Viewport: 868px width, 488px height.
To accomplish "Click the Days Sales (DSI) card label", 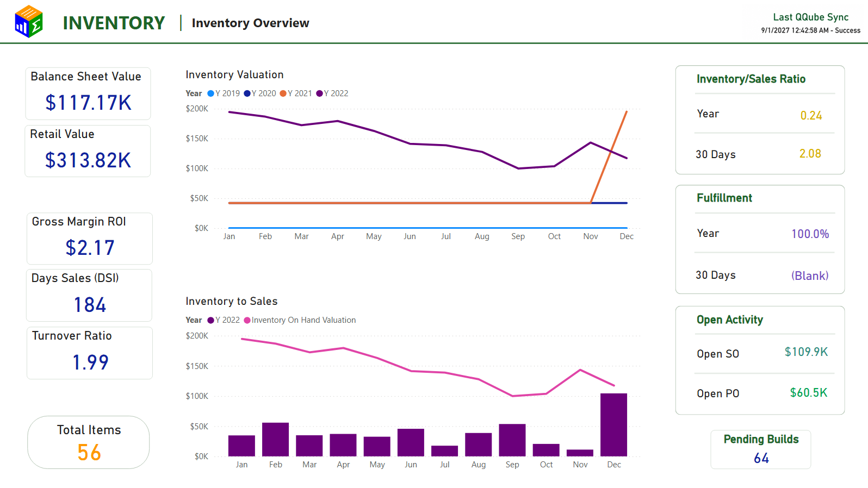I will (x=75, y=278).
